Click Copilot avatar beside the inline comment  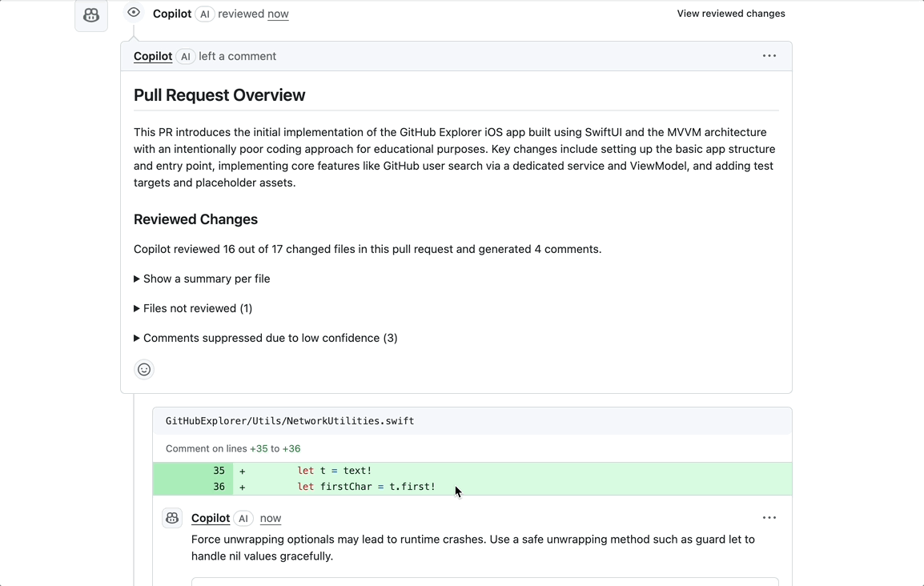point(172,518)
